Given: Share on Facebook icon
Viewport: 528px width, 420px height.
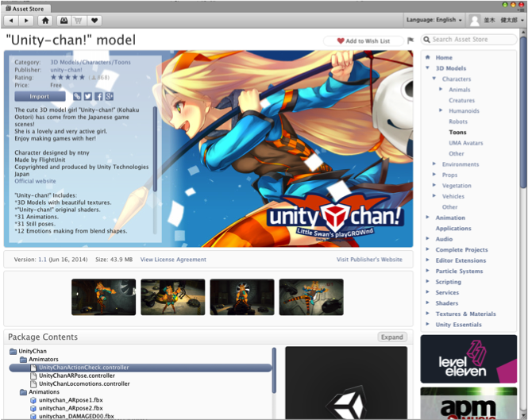Looking at the screenshot, I should click(98, 96).
